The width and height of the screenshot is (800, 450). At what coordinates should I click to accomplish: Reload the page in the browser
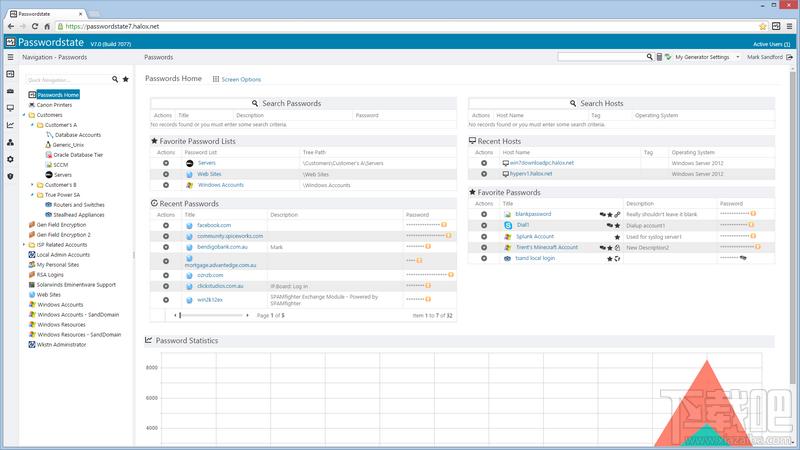pos(35,26)
